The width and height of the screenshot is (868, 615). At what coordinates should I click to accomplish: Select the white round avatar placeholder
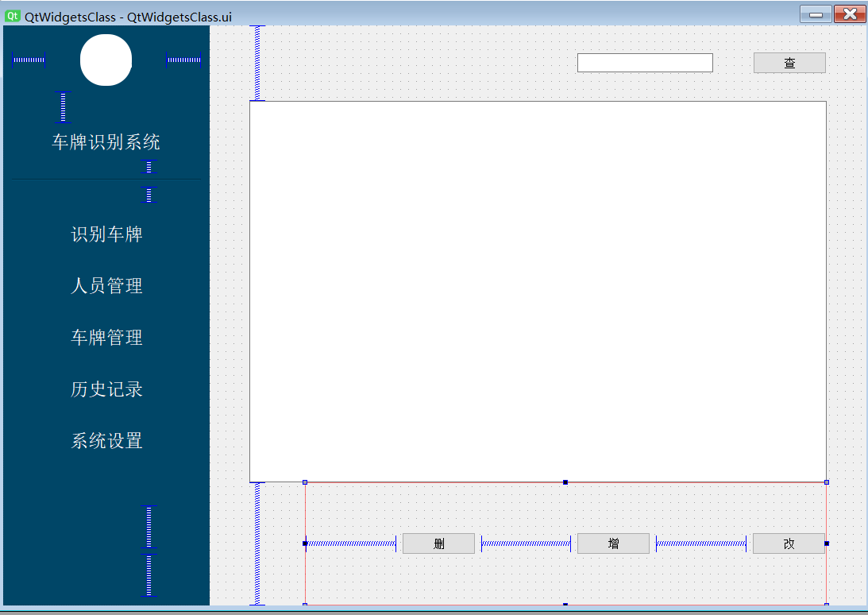point(106,60)
